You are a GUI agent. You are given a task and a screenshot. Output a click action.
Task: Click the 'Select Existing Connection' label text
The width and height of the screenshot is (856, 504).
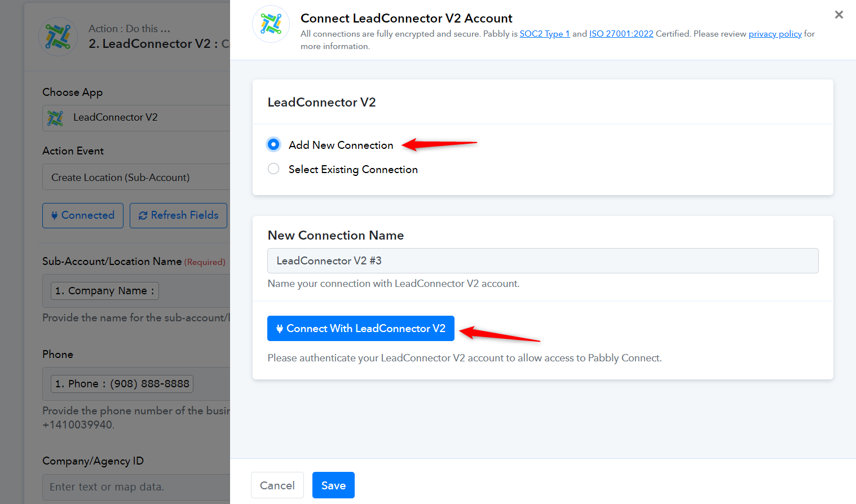point(353,169)
